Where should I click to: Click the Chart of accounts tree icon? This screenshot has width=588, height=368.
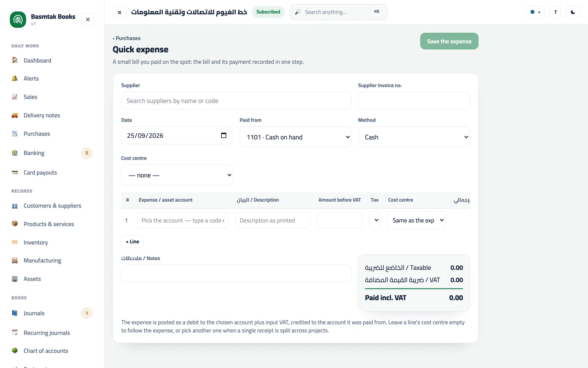(x=15, y=351)
